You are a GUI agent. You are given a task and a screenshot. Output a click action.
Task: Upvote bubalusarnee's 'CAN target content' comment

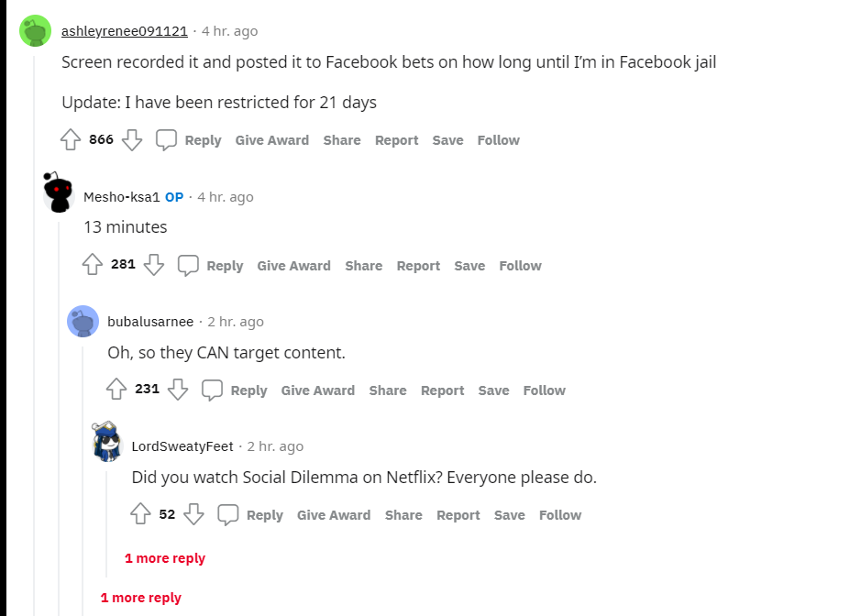(116, 390)
